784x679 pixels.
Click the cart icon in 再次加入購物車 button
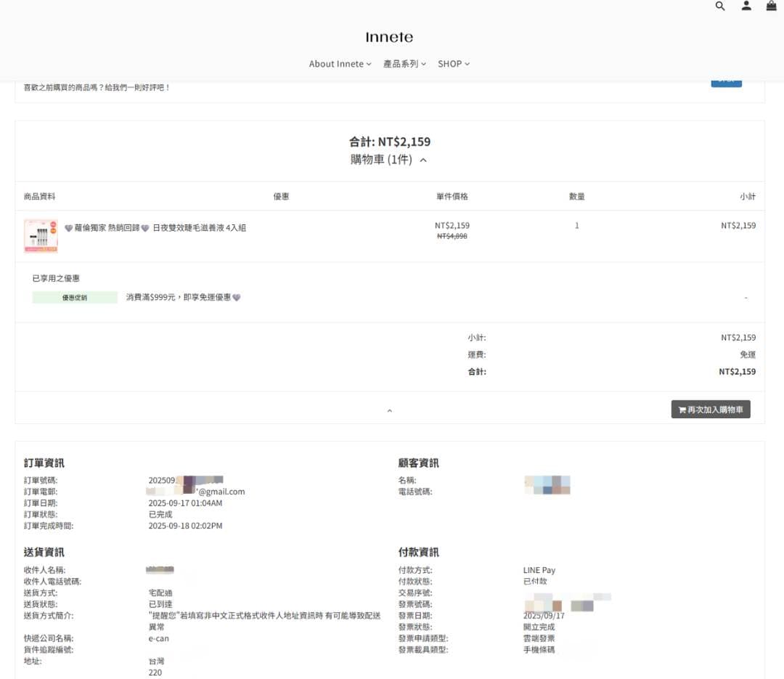tap(682, 410)
